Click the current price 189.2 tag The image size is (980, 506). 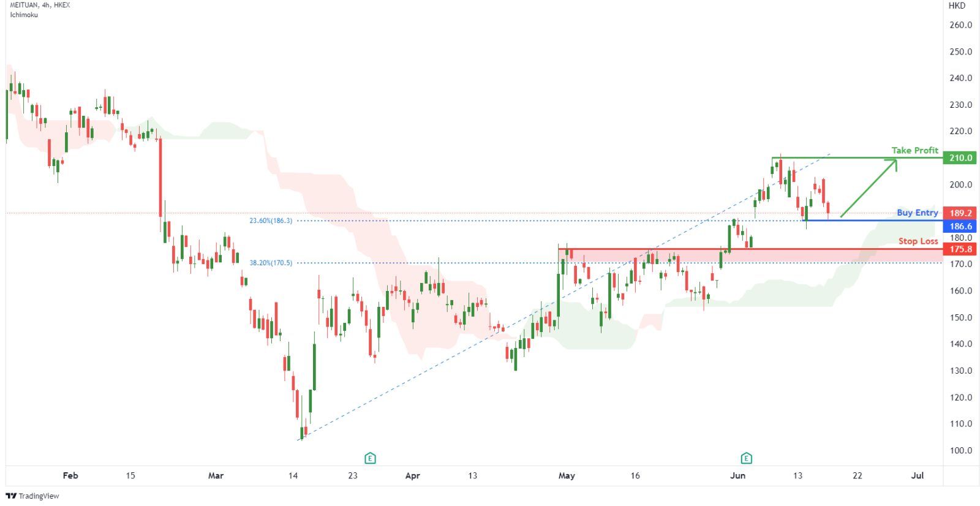tap(960, 213)
